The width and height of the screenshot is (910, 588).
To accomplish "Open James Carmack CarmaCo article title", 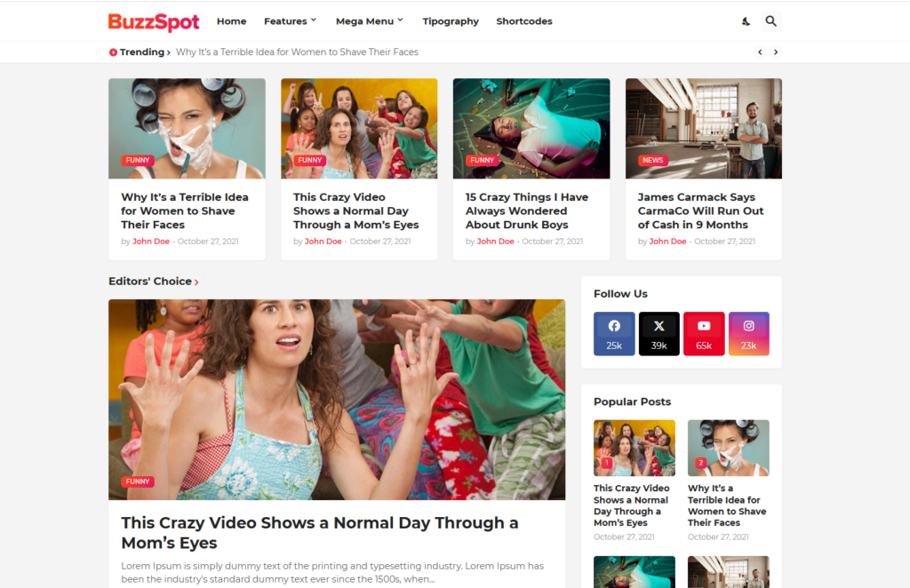I will pyautogui.click(x=700, y=211).
